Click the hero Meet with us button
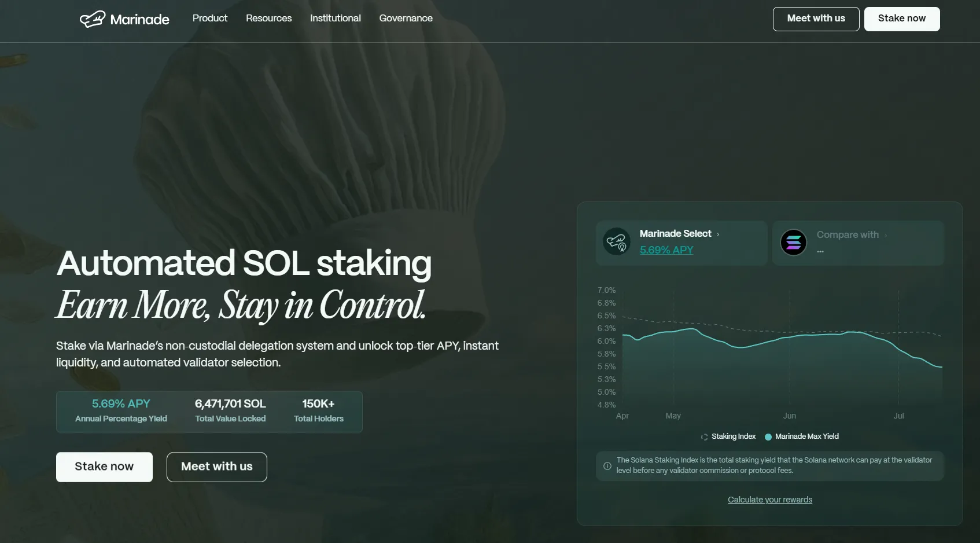Image resolution: width=980 pixels, height=543 pixels. point(217,467)
